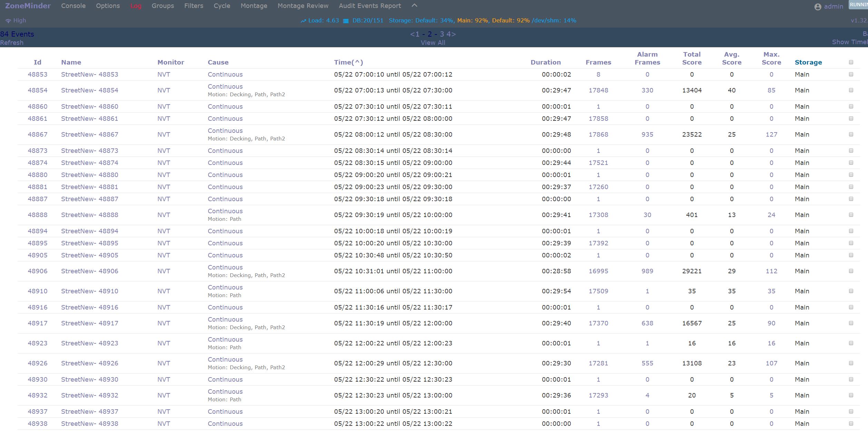Sort by the Duration column header
868x431 pixels.
click(546, 62)
